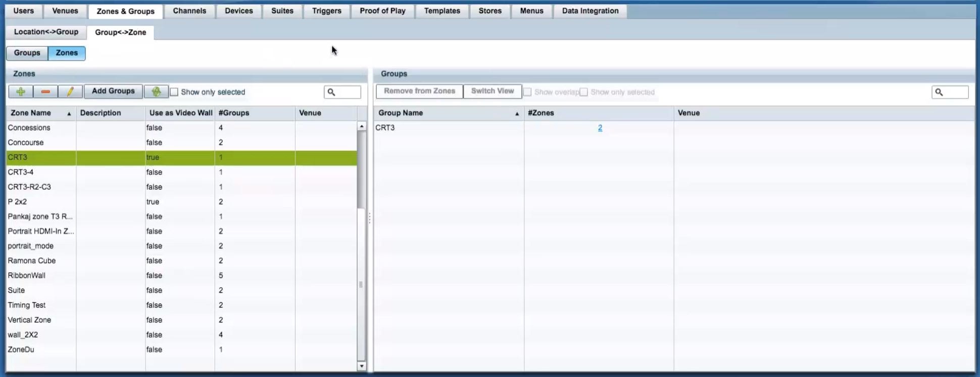Click the #Groups column header
980x377 pixels.
255,113
